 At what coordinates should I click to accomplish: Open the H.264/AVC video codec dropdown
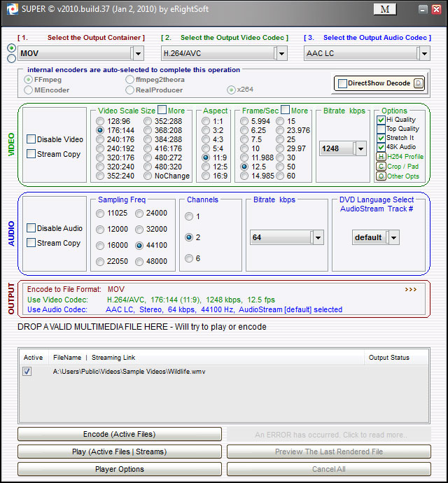281,53
